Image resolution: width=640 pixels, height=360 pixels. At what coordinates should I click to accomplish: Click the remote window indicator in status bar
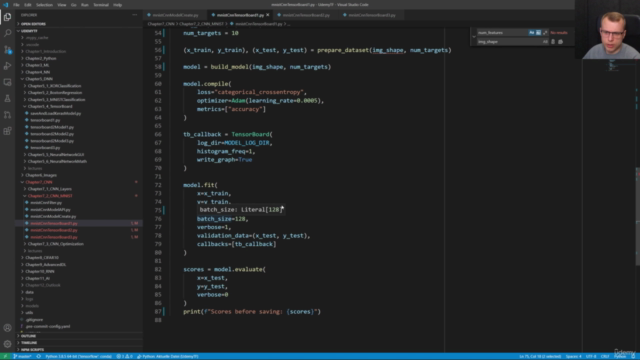click(x=5, y=356)
